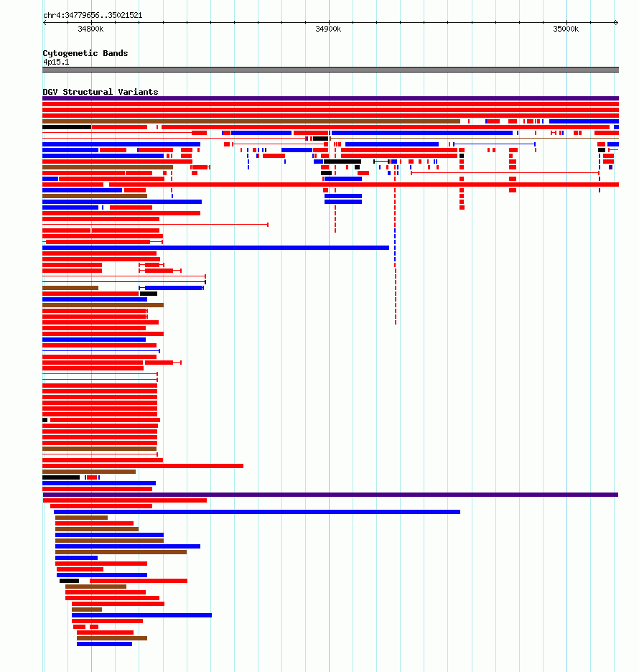The image size is (639, 672).
Task: Click the right arrowhead of the ruler
Action: (616, 23)
